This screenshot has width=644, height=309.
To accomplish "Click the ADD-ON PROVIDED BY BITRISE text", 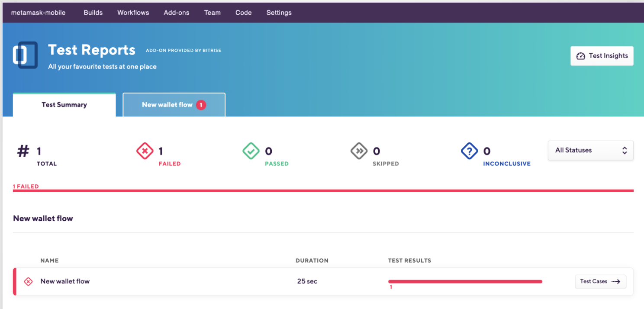I will click(x=184, y=51).
